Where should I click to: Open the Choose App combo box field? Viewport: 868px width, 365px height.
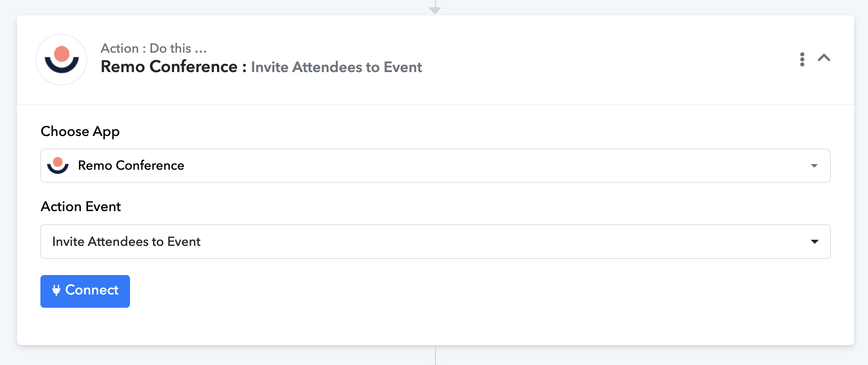click(435, 166)
